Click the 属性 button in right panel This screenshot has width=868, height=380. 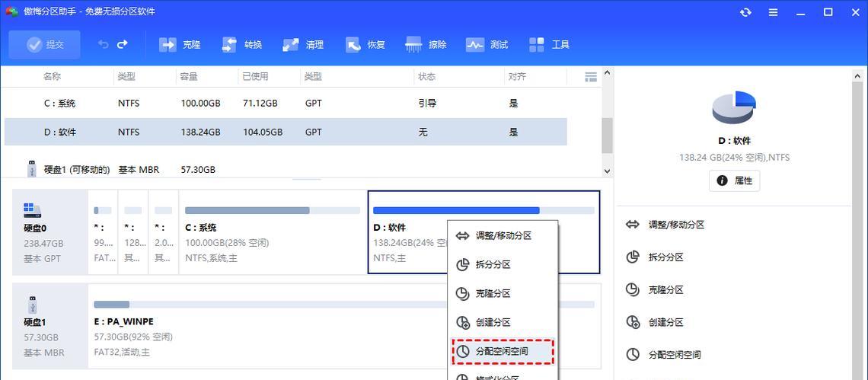(734, 180)
